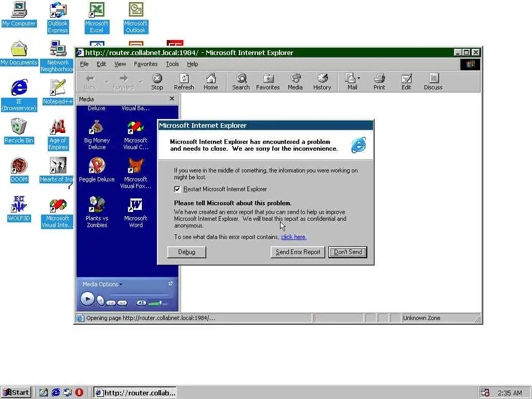This screenshot has height=399, width=532.
Task: Click the media seek bar
Action: click(140, 295)
